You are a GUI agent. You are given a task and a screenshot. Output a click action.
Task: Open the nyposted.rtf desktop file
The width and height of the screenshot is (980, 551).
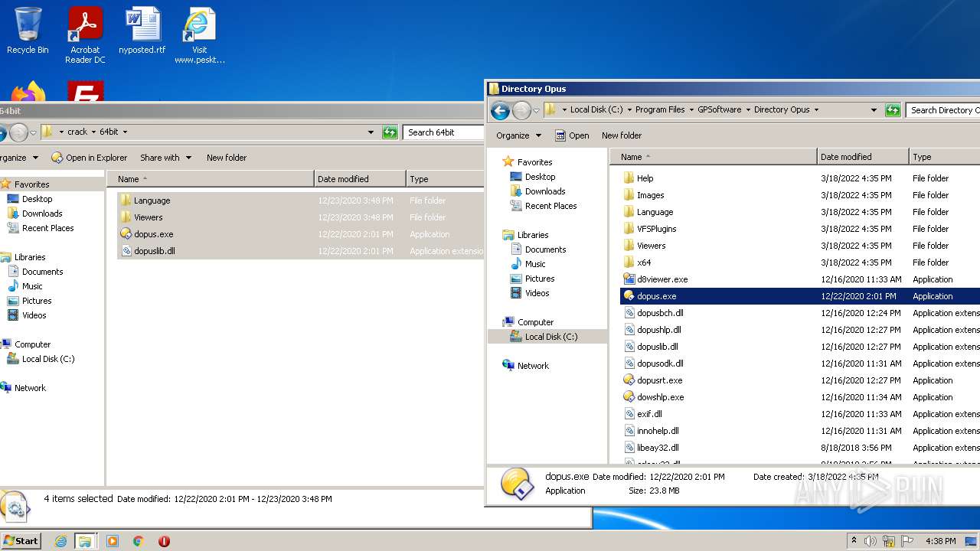click(x=142, y=31)
